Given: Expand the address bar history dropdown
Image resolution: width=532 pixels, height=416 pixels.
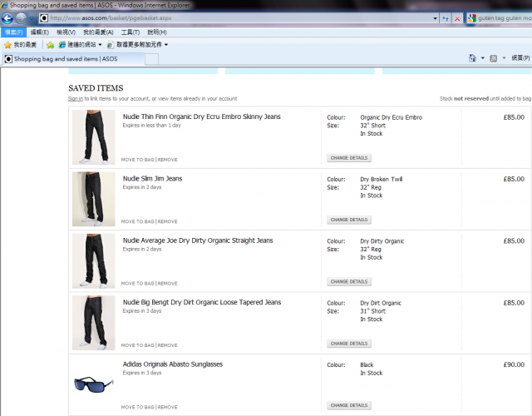Looking at the screenshot, I should pos(435,18).
